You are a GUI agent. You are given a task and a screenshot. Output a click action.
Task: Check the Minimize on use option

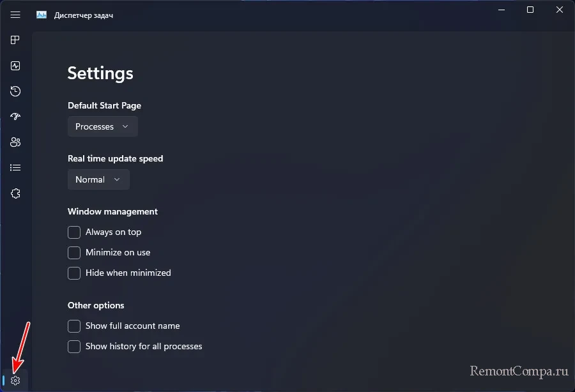point(74,253)
